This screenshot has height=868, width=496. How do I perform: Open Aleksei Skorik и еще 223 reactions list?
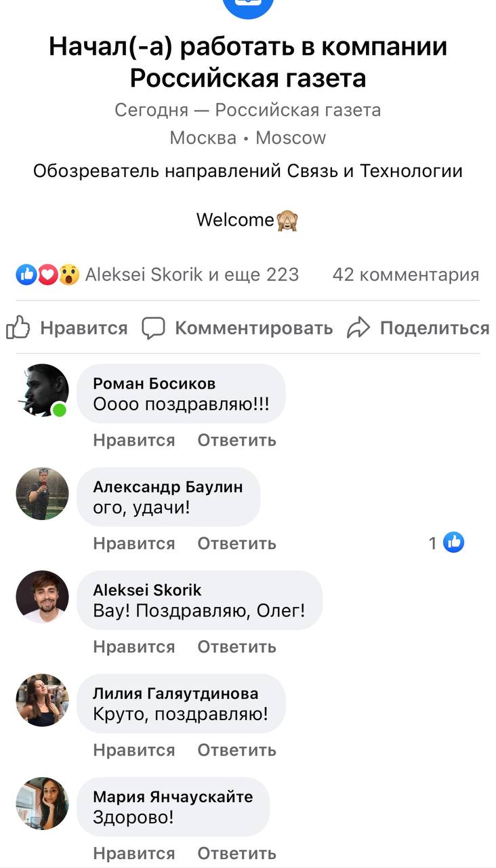(192, 275)
